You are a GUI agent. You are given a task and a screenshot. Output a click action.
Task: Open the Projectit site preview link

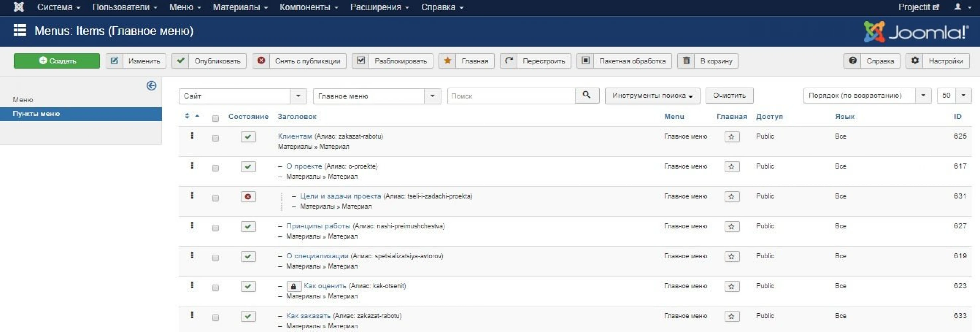click(x=918, y=7)
